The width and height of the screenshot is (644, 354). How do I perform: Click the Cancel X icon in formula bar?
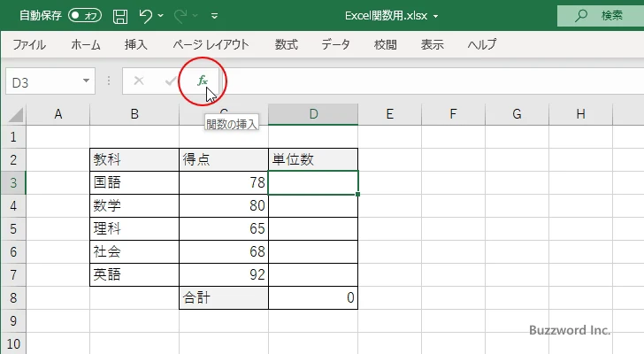tap(139, 81)
